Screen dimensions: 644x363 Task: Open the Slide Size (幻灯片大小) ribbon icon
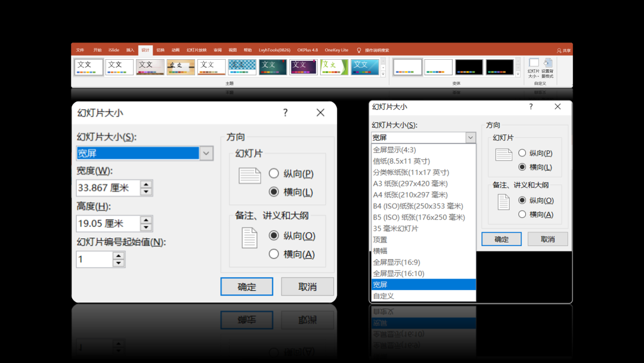pyautogui.click(x=534, y=68)
